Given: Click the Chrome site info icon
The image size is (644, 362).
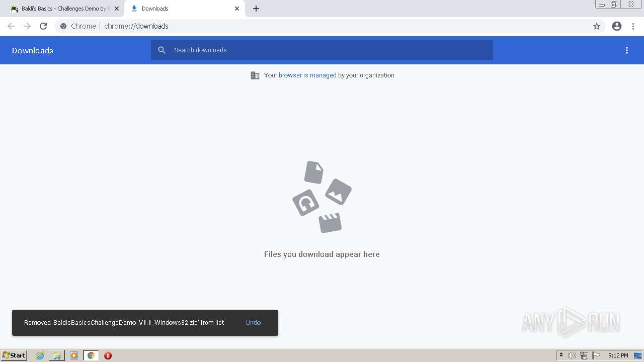Looking at the screenshot, I should tap(63, 26).
